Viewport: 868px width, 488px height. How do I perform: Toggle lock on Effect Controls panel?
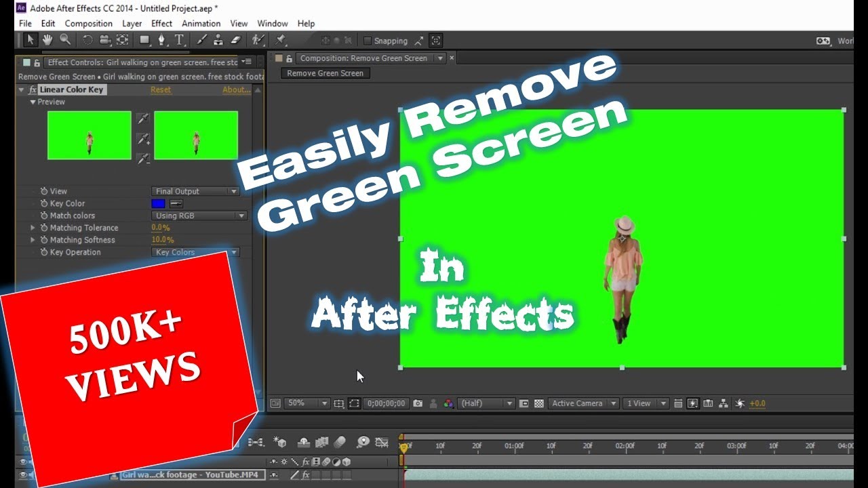[37, 62]
